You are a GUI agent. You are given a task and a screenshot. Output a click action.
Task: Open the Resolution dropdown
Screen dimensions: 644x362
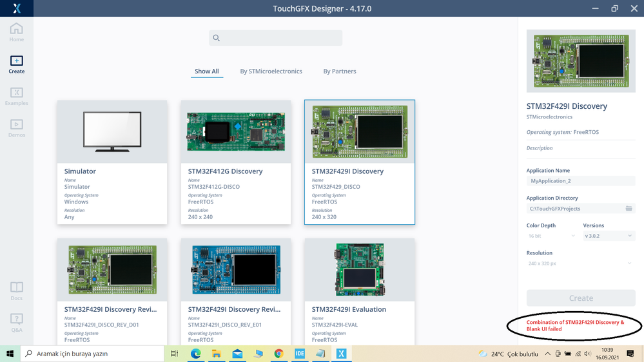point(580,263)
